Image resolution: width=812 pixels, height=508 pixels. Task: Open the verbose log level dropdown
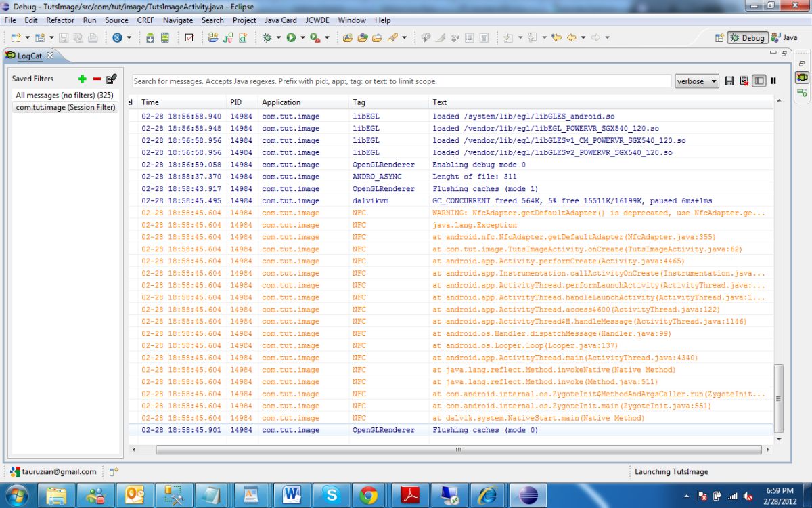(697, 81)
